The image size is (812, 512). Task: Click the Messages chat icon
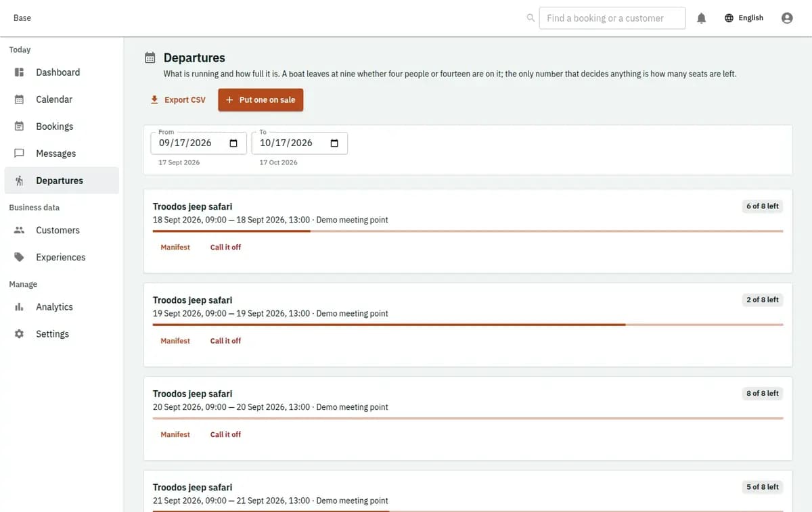tap(19, 154)
